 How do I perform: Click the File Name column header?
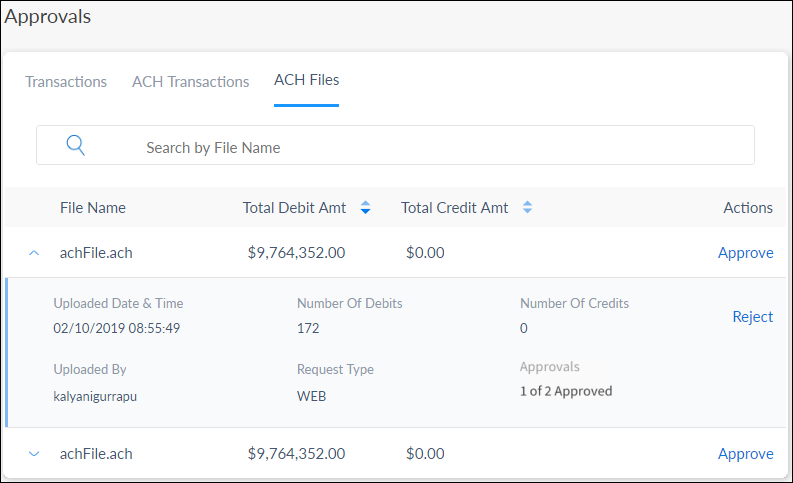(x=93, y=208)
